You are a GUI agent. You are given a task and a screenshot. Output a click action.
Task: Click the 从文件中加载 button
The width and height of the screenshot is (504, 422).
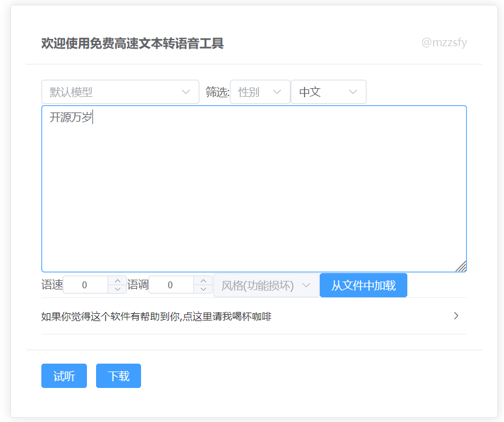pyautogui.click(x=363, y=285)
